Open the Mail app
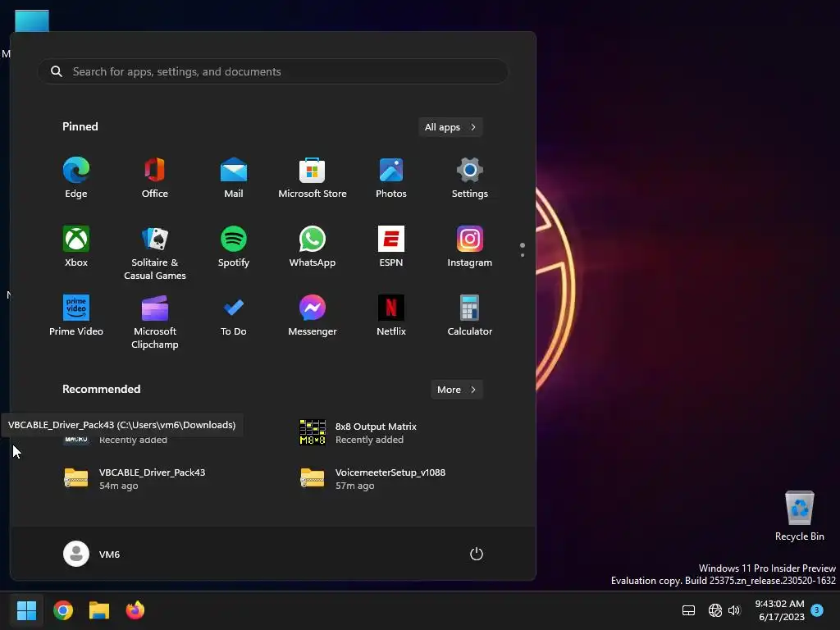The width and height of the screenshot is (840, 630). coord(234,178)
